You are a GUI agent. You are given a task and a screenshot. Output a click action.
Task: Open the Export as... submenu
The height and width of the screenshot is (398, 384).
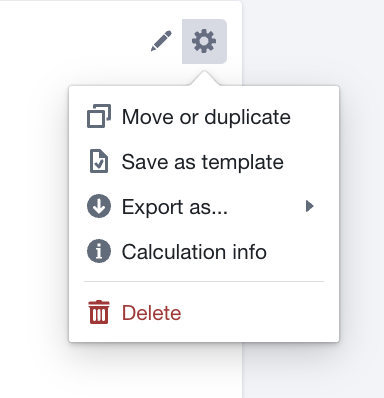point(204,206)
